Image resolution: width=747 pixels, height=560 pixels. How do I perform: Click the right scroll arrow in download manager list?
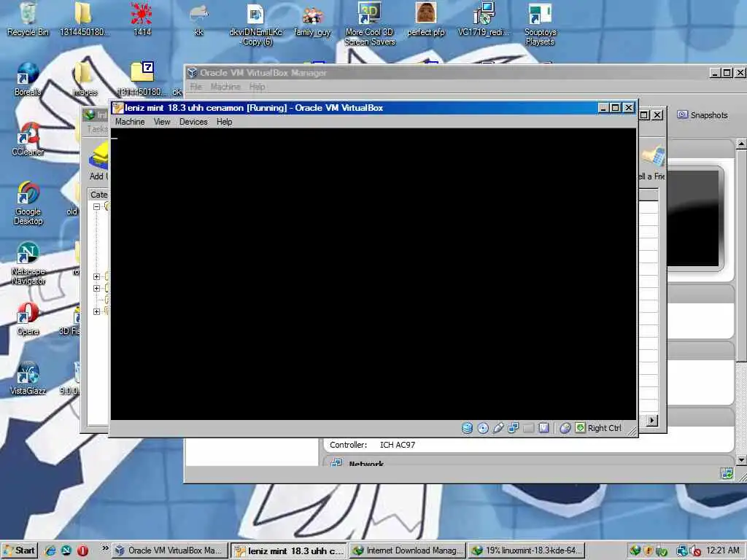click(652, 421)
